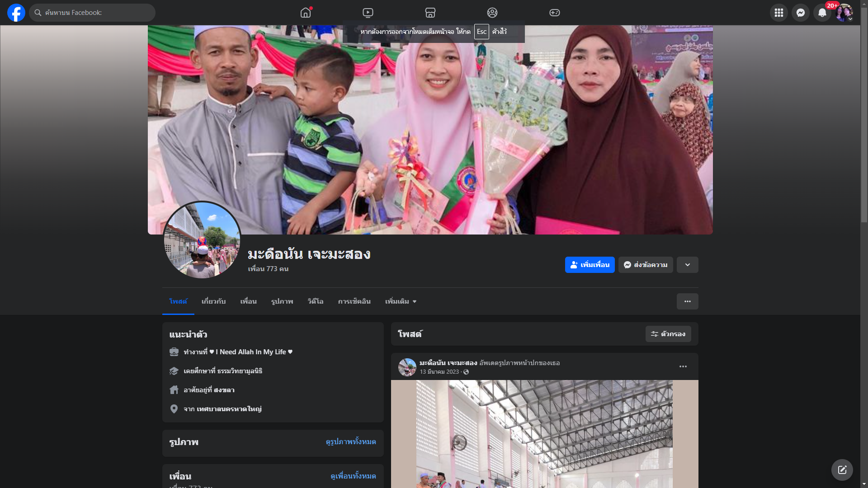Click the circular profile picture thumbnail
The width and height of the screenshot is (868, 488).
point(202,240)
